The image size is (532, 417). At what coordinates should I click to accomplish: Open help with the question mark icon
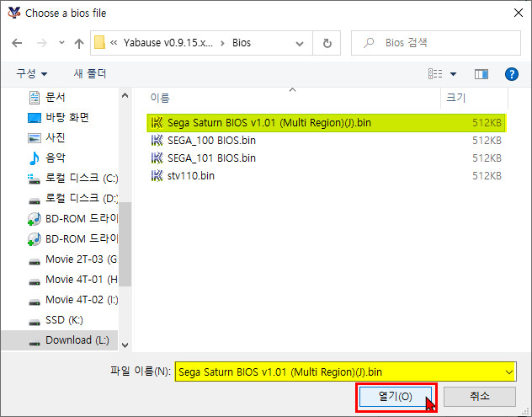[x=511, y=73]
